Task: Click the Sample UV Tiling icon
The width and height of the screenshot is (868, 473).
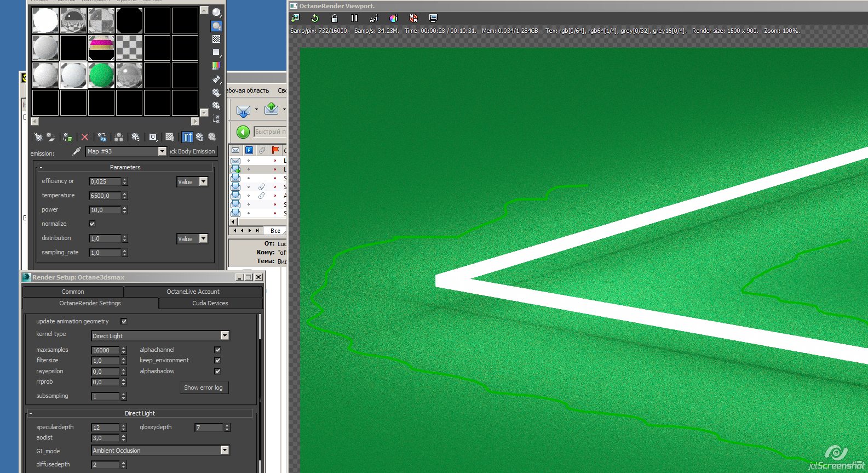Action: [x=216, y=52]
